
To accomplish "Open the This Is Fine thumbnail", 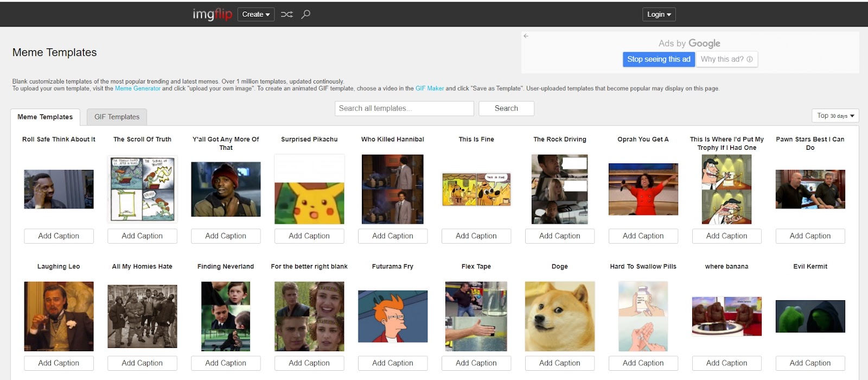I will pos(476,189).
